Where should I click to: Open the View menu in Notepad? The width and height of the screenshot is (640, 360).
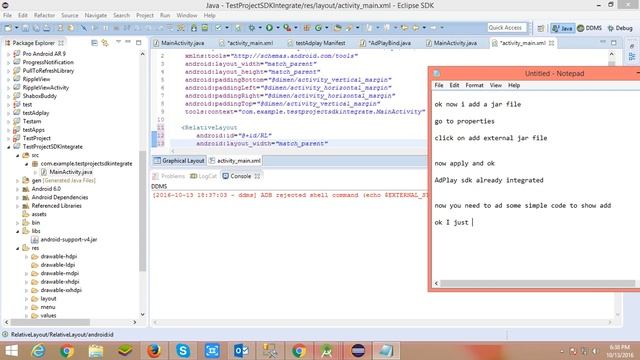(496, 85)
